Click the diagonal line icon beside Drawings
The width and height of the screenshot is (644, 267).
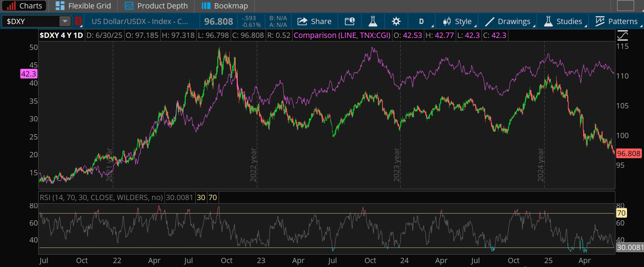[x=489, y=21]
